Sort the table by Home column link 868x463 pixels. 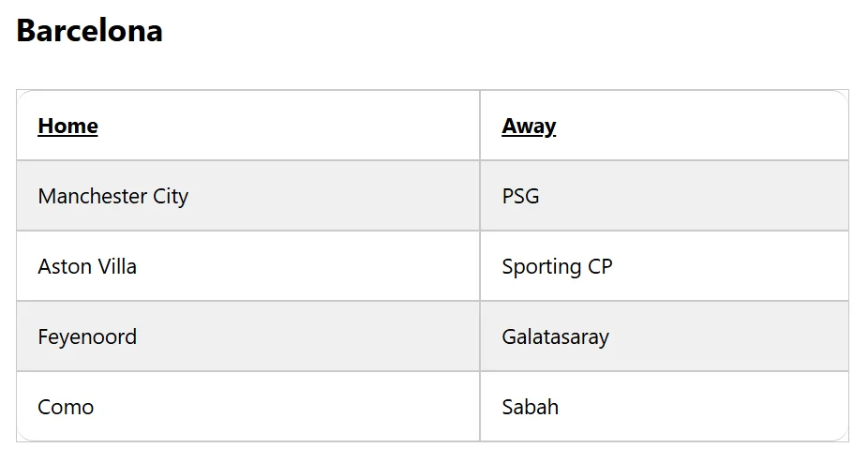coord(67,127)
